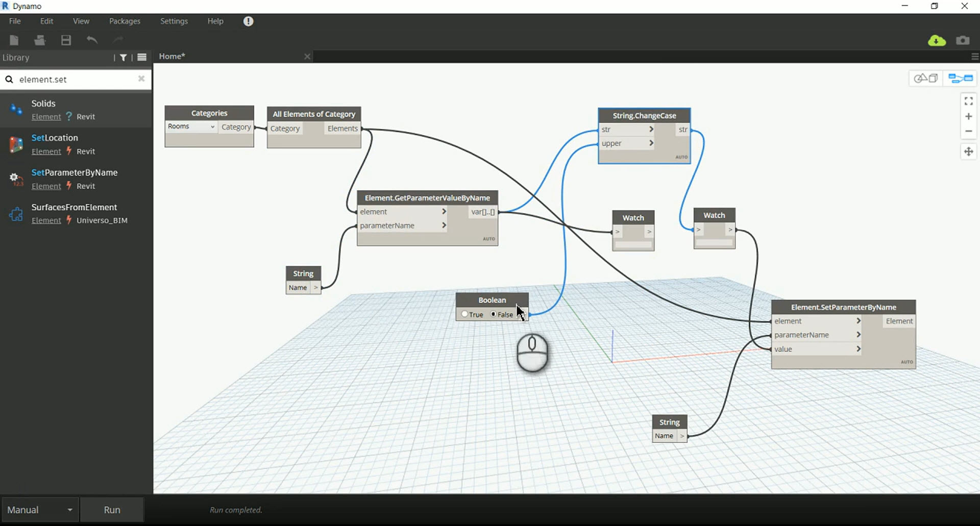Image resolution: width=980 pixels, height=526 pixels.
Task: Save the graph with the Save icon
Action: (66, 40)
